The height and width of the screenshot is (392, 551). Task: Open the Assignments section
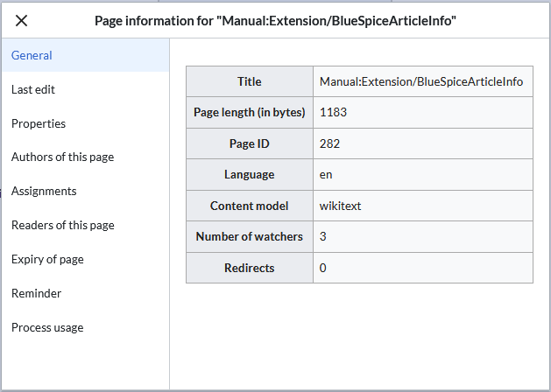click(x=44, y=191)
